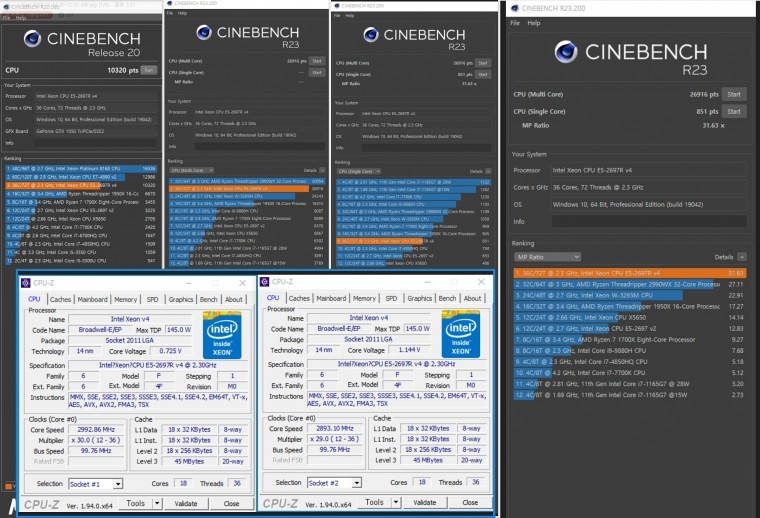Expand the Tools dropdown arrow in the Socket #2 CPU-Z window
760x518 pixels.
[396, 502]
